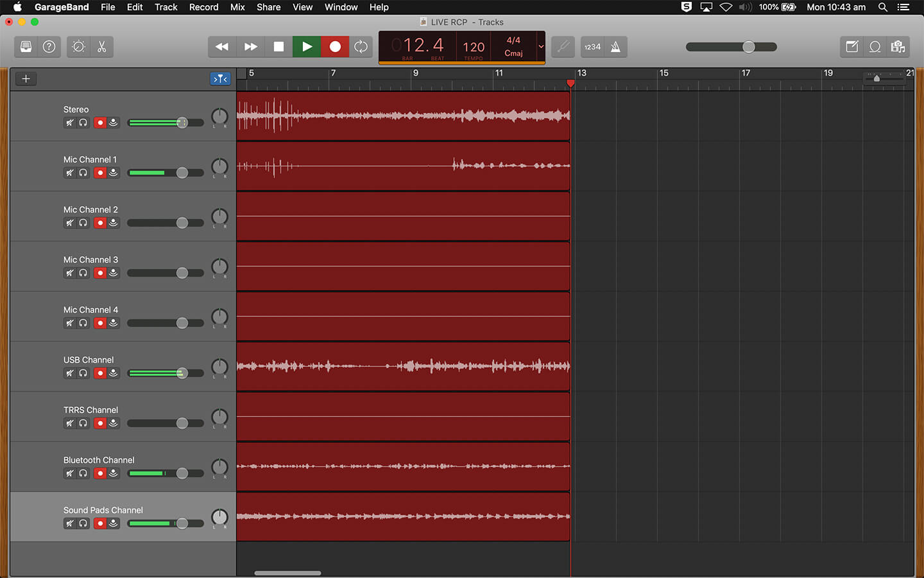Click the master volume slider knob
This screenshot has height=578, width=924.
pyautogui.click(x=748, y=47)
